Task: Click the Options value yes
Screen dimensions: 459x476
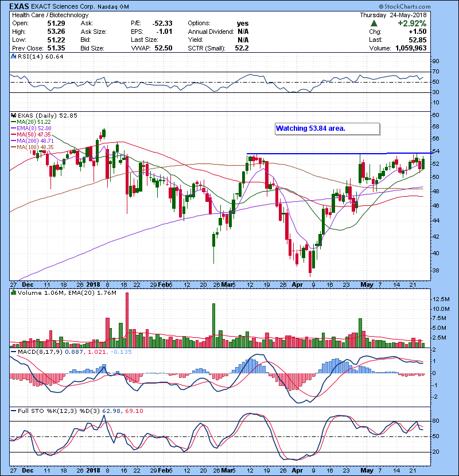Action: point(243,24)
